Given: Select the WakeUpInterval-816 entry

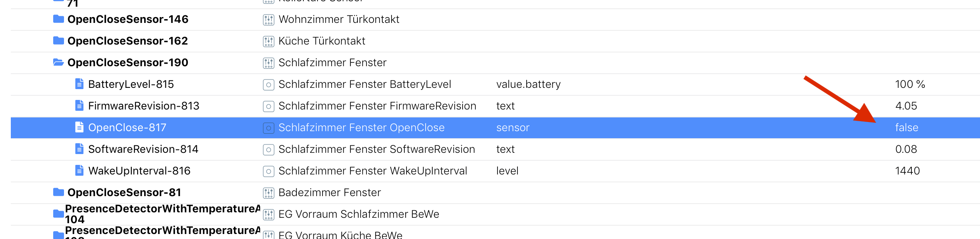Looking at the screenshot, I should tap(139, 171).
